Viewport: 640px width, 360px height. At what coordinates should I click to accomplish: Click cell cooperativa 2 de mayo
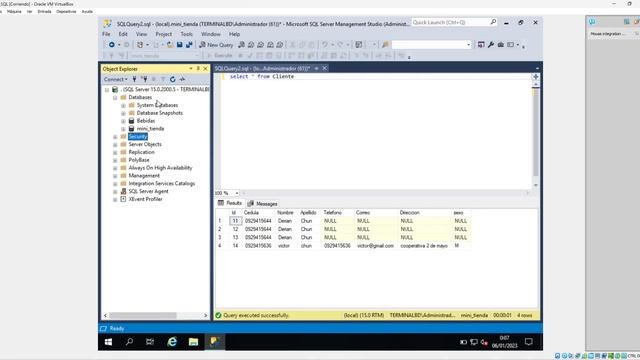click(x=424, y=246)
